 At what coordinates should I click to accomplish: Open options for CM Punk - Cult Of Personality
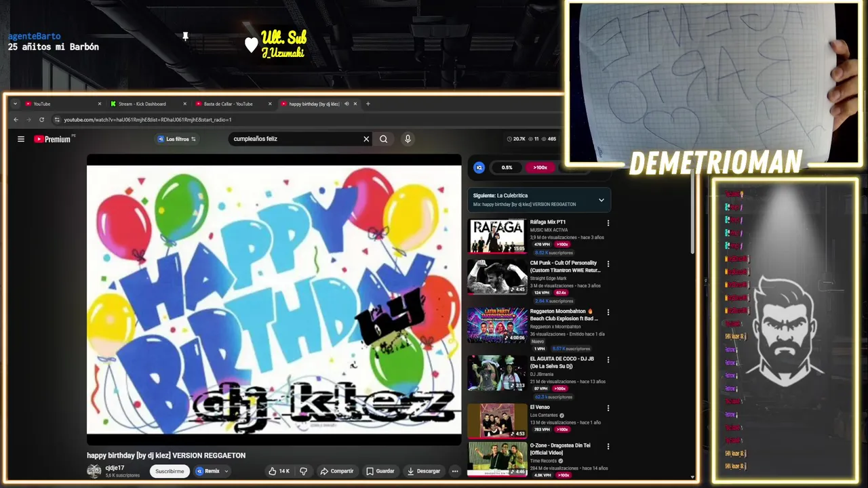[x=608, y=264]
